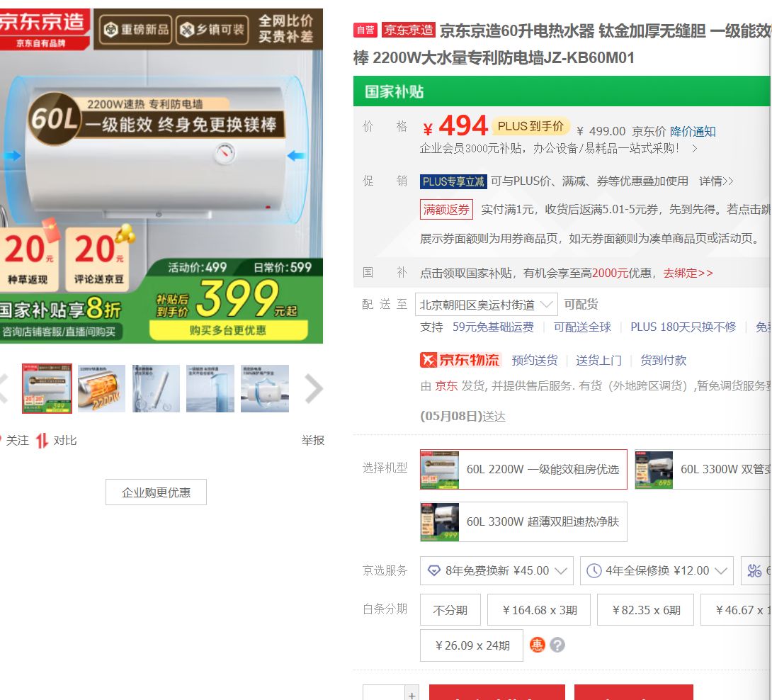Click PLUS 180天只换不修 link
Viewport: 772px width, 700px height.
coord(683,327)
